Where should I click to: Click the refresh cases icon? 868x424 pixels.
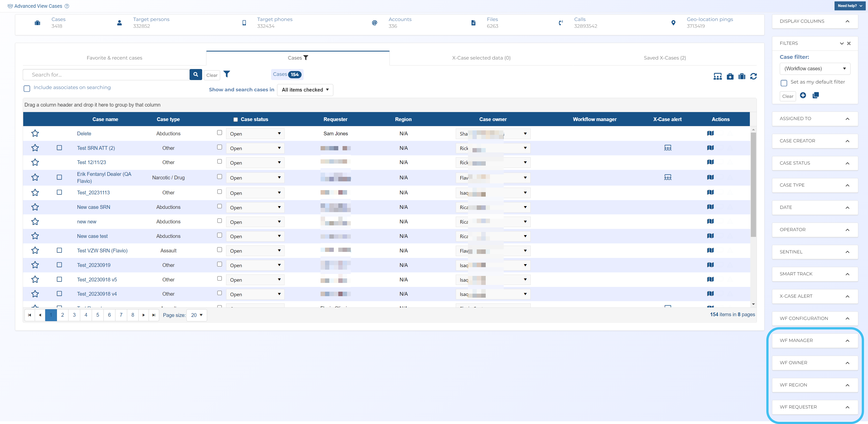(753, 77)
